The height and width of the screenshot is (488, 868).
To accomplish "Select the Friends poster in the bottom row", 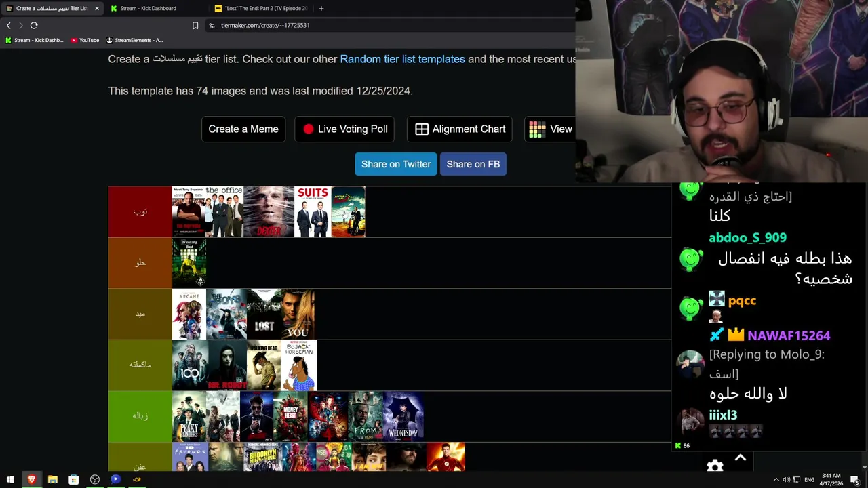I will tap(190, 457).
